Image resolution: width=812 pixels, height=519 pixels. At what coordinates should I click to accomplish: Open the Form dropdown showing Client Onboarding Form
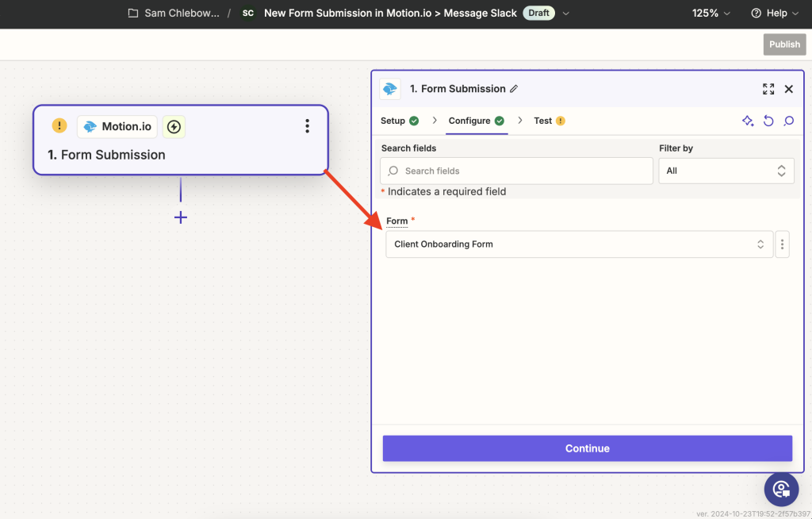[580, 244]
